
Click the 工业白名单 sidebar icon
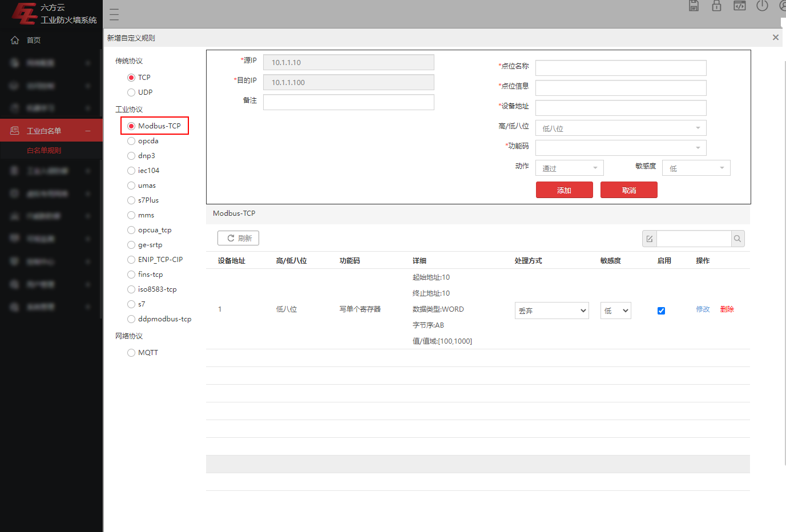15,131
